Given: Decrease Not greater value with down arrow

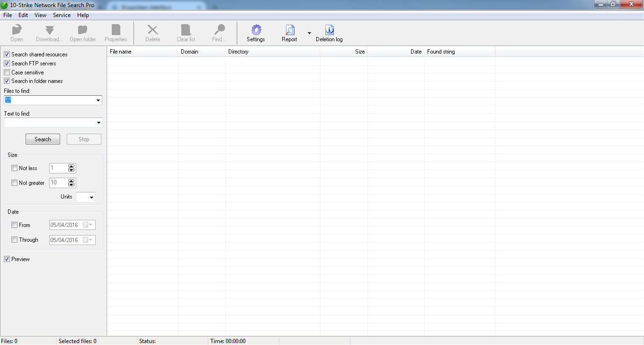Looking at the screenshot, I should 72,185.
